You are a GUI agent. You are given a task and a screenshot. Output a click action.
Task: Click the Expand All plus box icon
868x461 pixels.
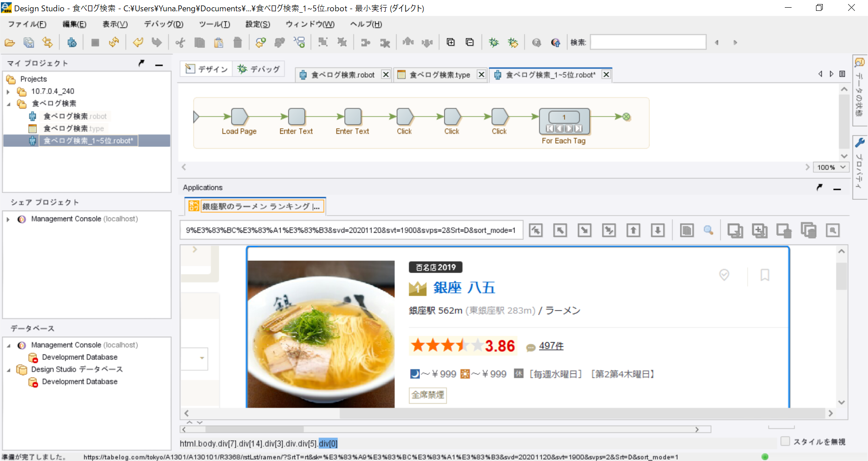click(x=451, y=42)
